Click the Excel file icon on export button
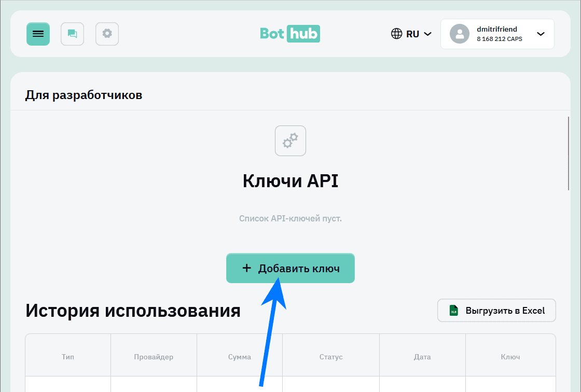 [454, 310]
